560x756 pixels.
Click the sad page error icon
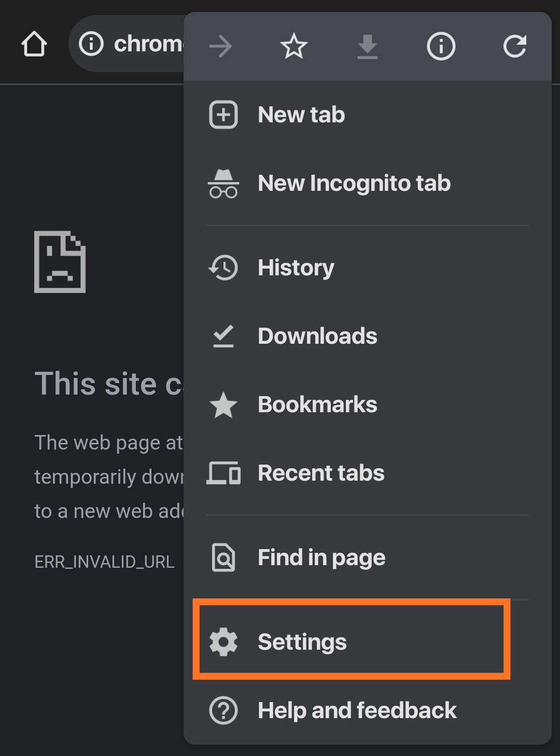coord(60,262)
